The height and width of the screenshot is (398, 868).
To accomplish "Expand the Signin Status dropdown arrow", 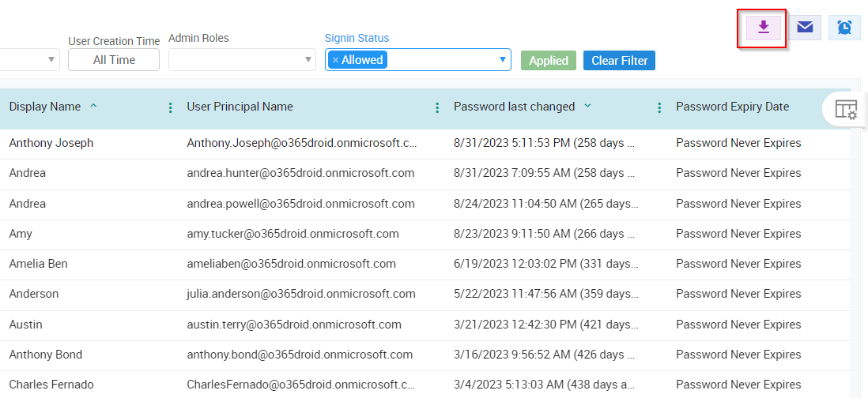I will tap(503, 60).
